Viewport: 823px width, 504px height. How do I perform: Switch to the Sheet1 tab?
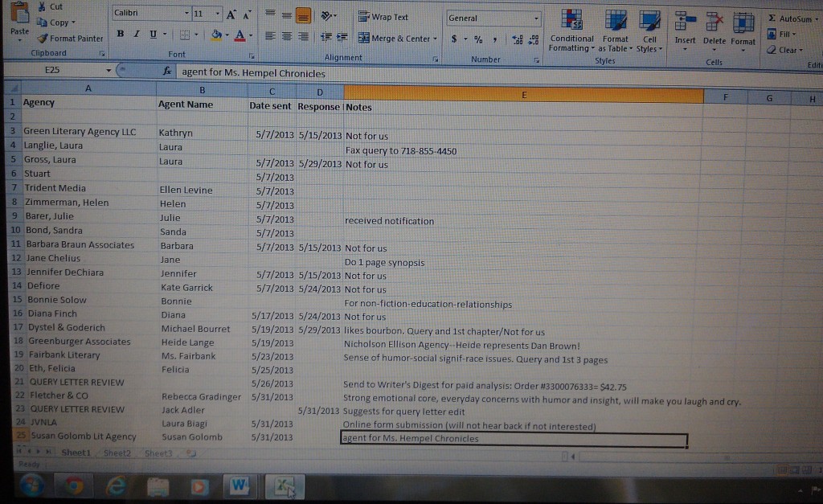pyautogui.click(x=76, y=452)
